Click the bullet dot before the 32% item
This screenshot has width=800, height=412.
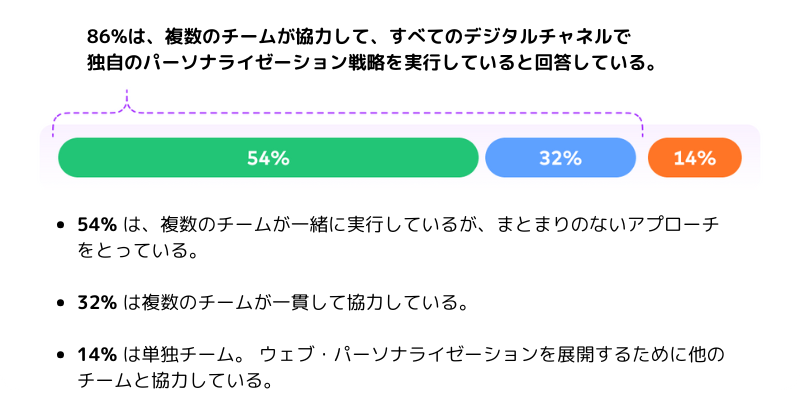[62, 302]
